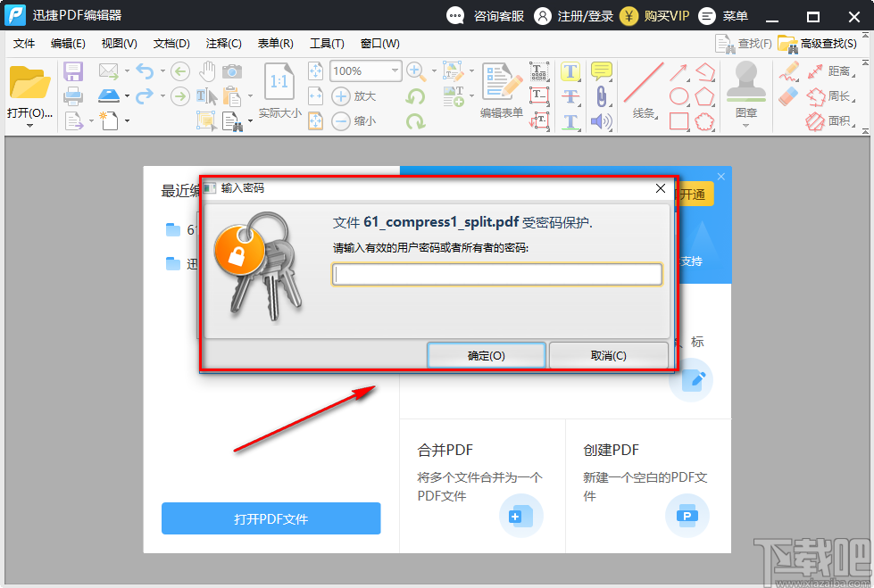Screen dimensions: 874x588
Task: Click the blue 打开PDF文件 button
Action: 271,518
